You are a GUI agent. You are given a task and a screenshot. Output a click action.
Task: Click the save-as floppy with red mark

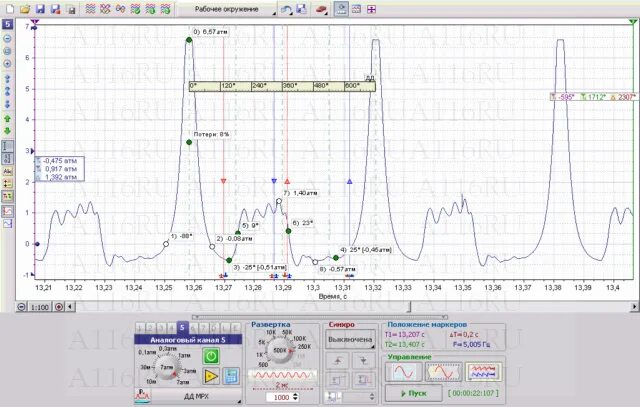[x=56, y=9]
